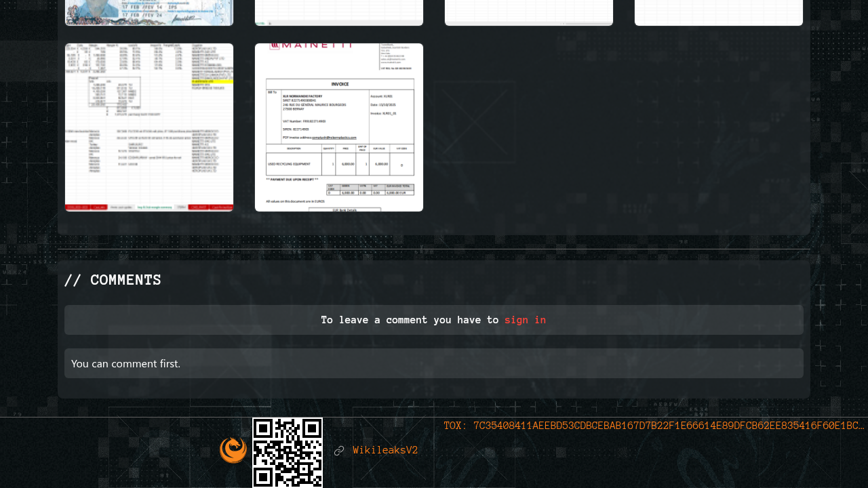The width and height of the screenshot is (868, 488).
Task: Open the WikileaksV2 footer link
Action: (385, 451)
